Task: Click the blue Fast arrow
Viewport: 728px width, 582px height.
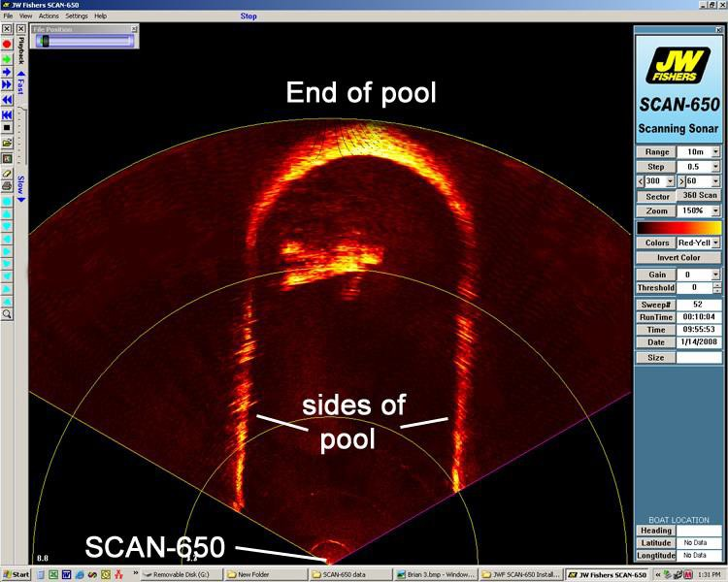Action: click(x=21, y=74)
